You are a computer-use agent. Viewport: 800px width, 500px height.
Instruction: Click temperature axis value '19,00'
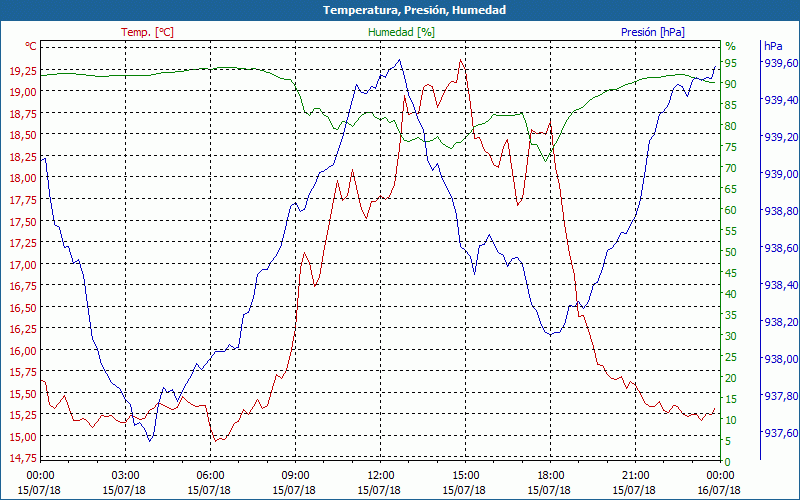[23, 92]
